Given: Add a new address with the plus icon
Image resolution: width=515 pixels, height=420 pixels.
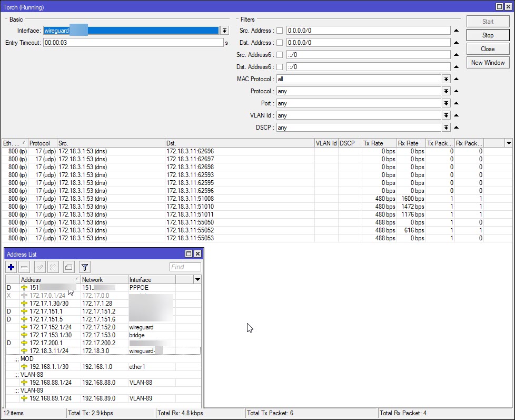Looking at the screenshot, I should (11, 267).
